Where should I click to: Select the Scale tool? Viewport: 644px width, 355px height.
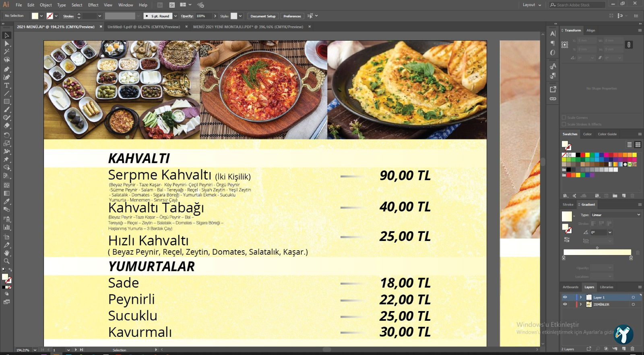coord(6,143)
